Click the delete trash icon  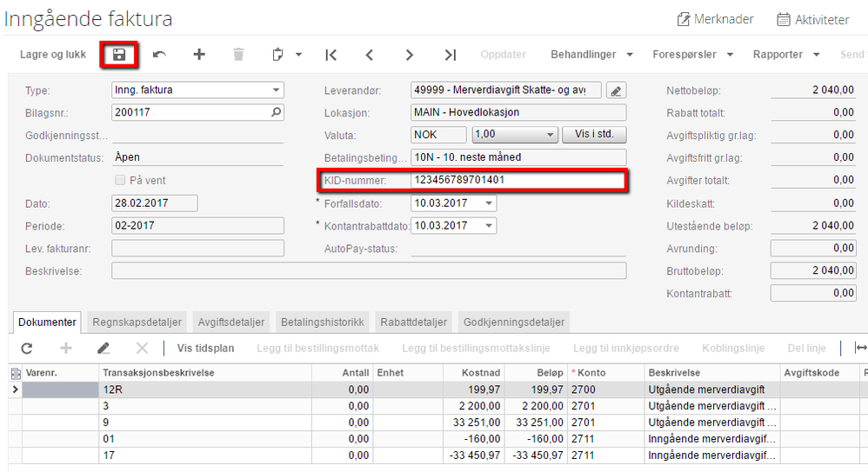tap(238, 54)
